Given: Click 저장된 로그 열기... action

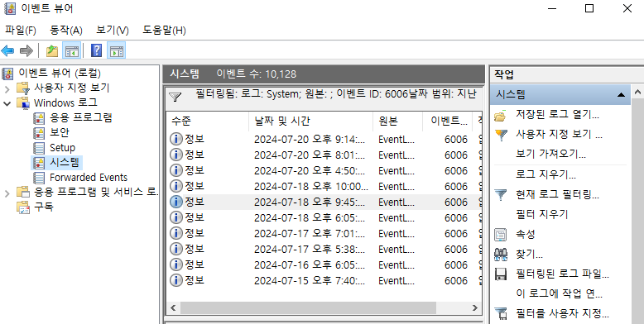Looking at the screenshot, I should [557, 115].
